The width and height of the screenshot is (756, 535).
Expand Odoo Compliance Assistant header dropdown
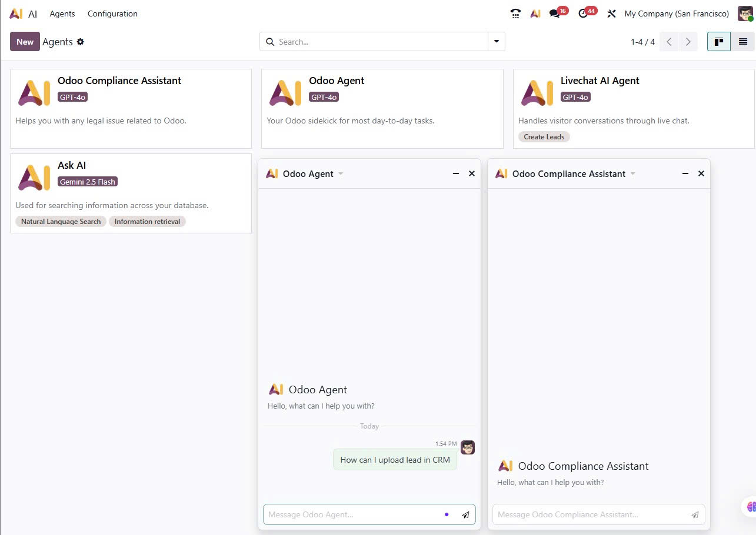point(633,174)
